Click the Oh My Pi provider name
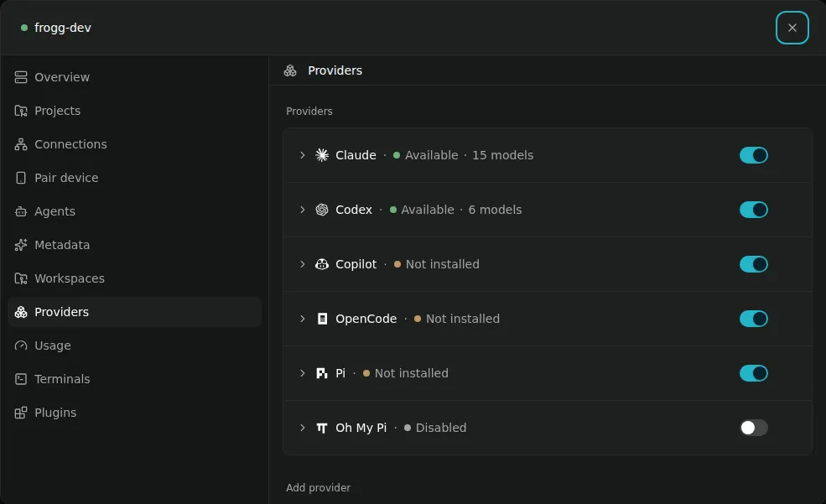Image resolution: width=826 pixels, height=504 pixels. click(361, 428)
